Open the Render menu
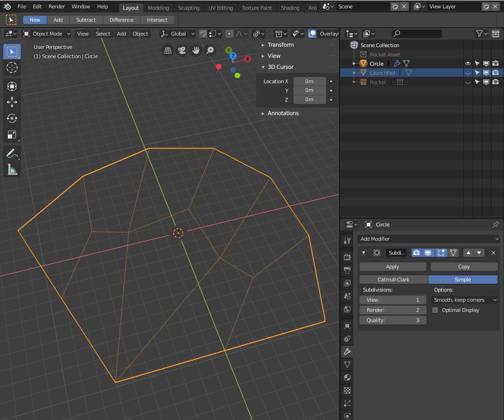Viewport: 504px width, 420px height. click(57, 6)
